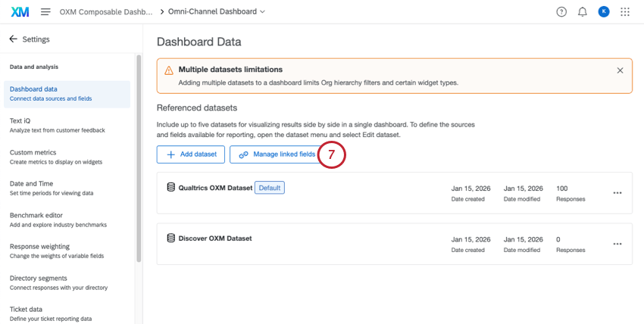This screenshot has height=324, width=644.
Task: Click the Manage linked fields button
Action: pyautogui.click(x=277, y=154)
